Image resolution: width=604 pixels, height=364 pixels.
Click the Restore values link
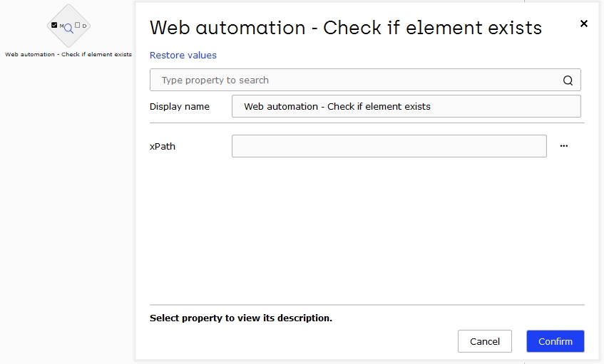(x=183, y=55)
